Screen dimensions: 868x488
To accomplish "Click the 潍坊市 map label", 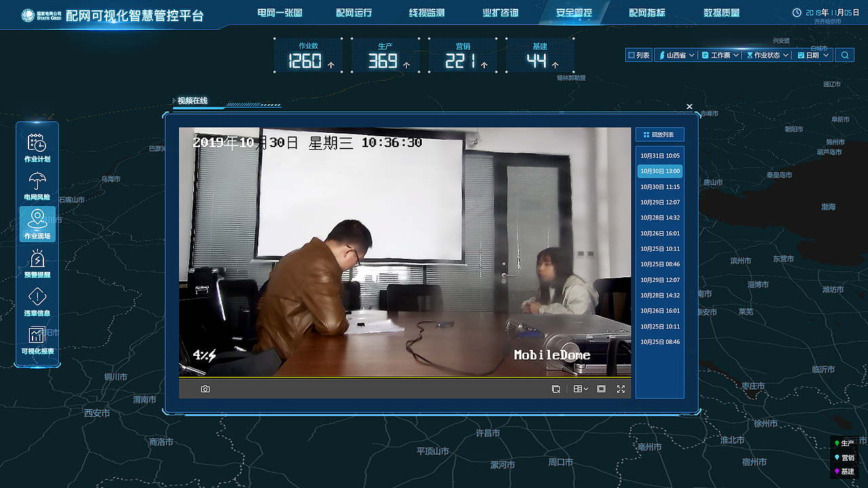I will (833, 289).
